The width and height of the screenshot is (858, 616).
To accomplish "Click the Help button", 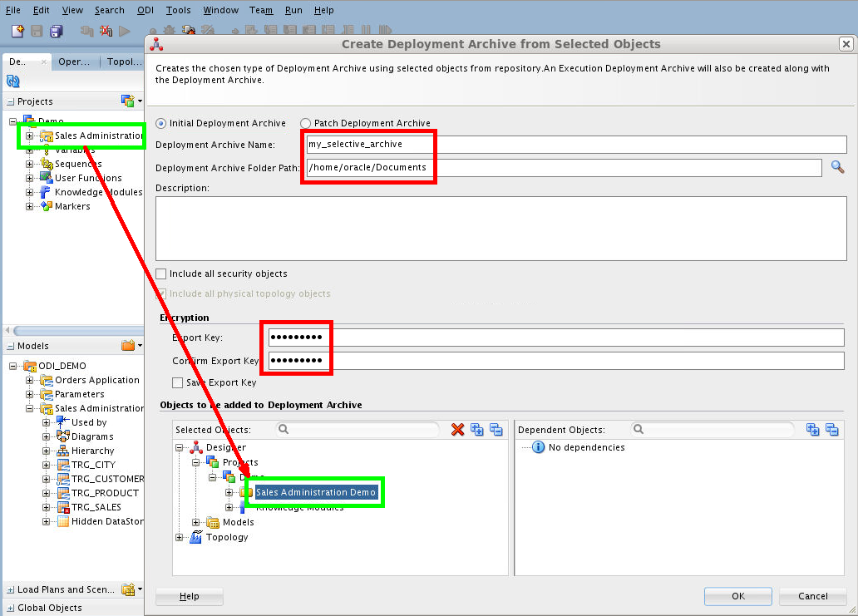I will point(189,596).
